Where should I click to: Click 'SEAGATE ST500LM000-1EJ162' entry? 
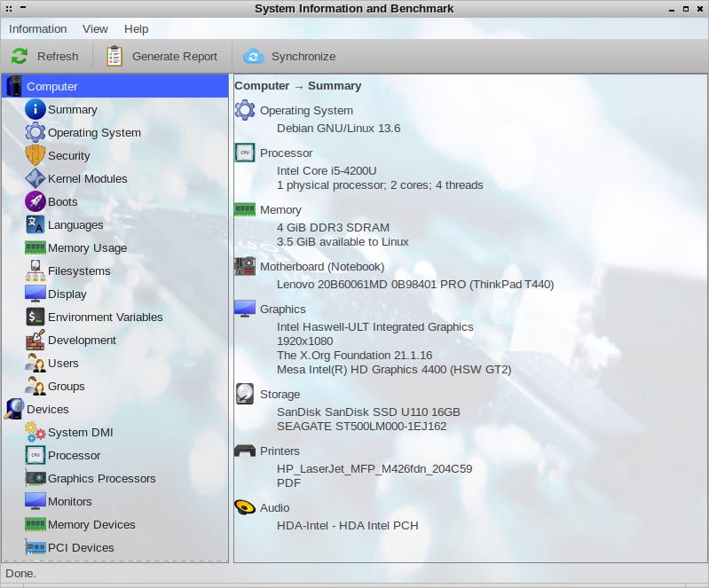pyautogui.click(x=361, y=427)
